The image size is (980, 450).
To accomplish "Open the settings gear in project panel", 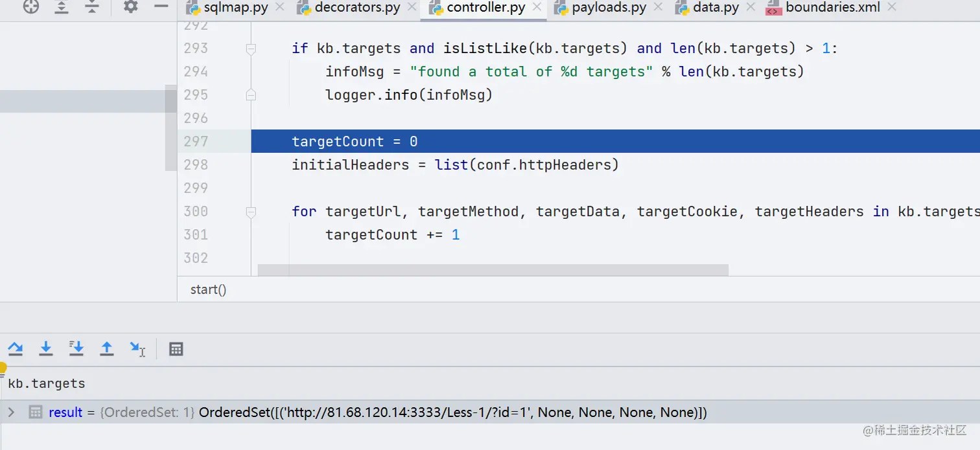I will [x=131, y=7].
